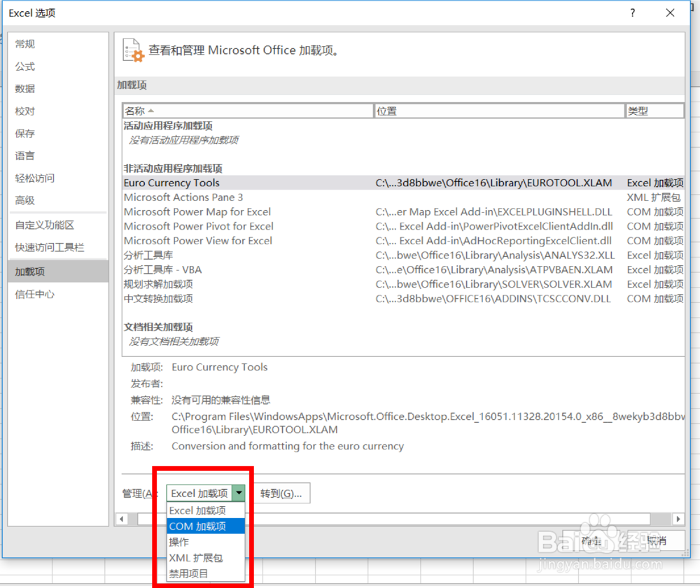Viewport: 700px width, 588px height.
Task: Click the horizontal scrollbar left arrow
Action: tap(121, 519)
